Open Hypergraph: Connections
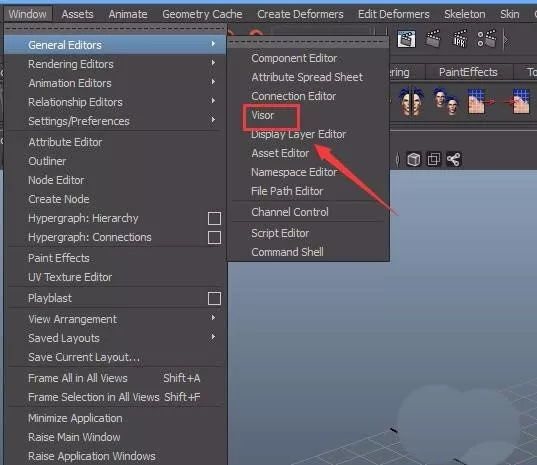Screen dimensions: 537x465 90,237
